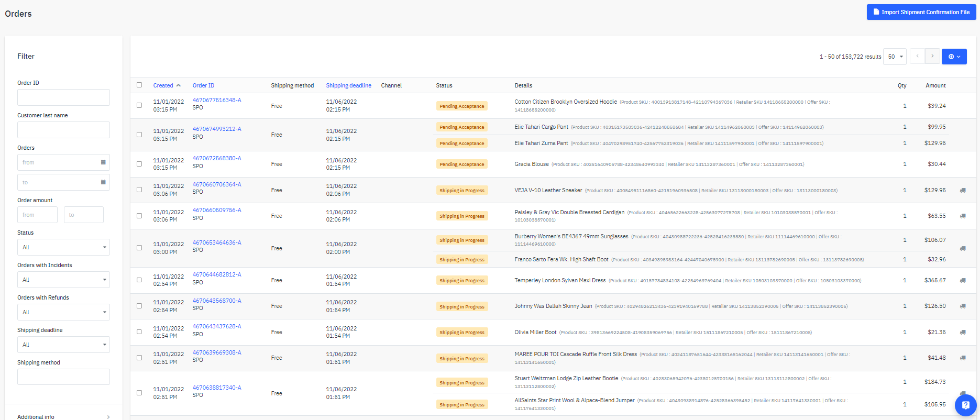
Task: Focus the Customer last name input
Action: click(63, 130)
